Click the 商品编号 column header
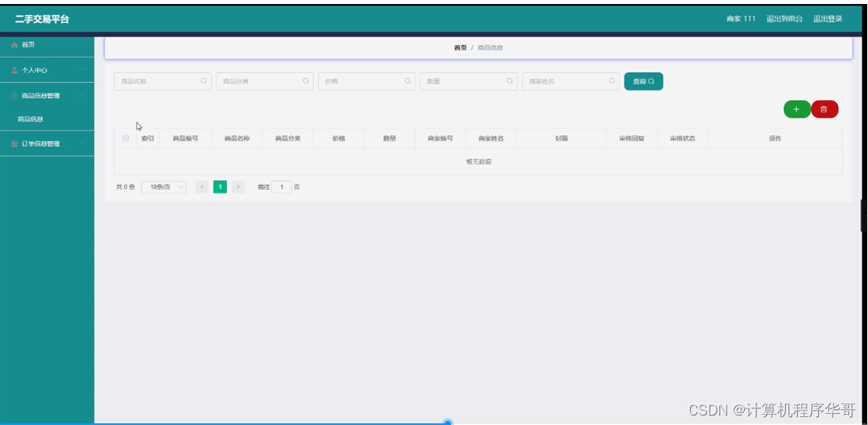The image size is (868, 425). 186,138
